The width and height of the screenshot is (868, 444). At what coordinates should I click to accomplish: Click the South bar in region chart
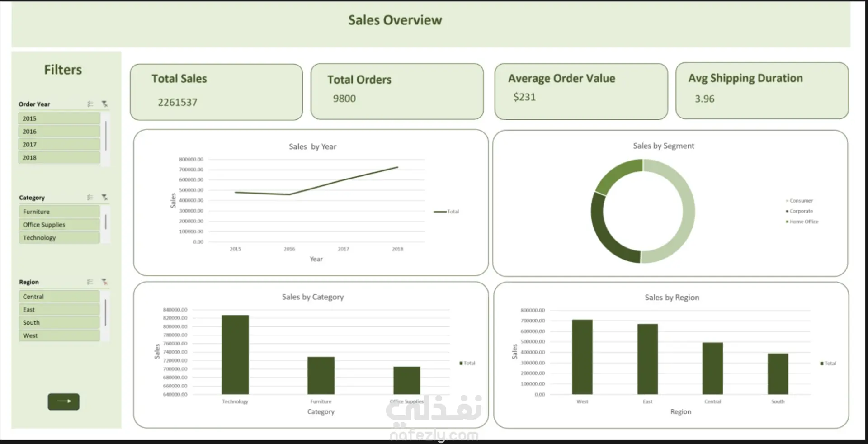click(778, 374)
